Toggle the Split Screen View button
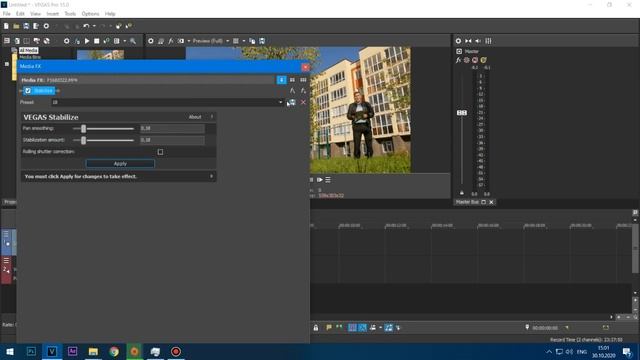640x360 pixels. click(180, 41)
